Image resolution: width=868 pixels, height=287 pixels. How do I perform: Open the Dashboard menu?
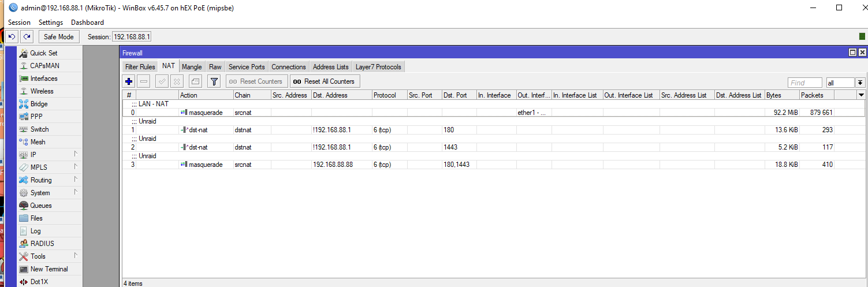click(87, 23)
